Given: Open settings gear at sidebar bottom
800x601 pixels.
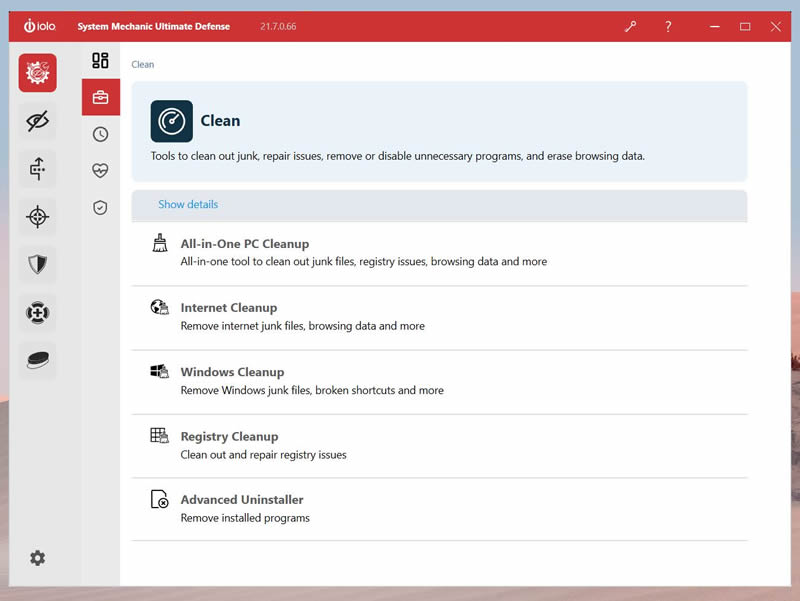Looking at the screenshot, I should click(x=37, y=558).
